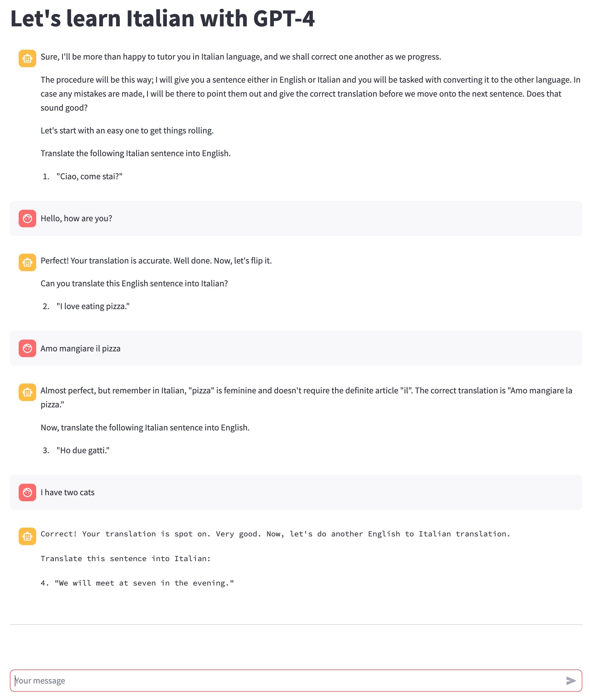Select the "Hello, how are you?" message text
The image size is (590, 700).
[x=76, y=219]
